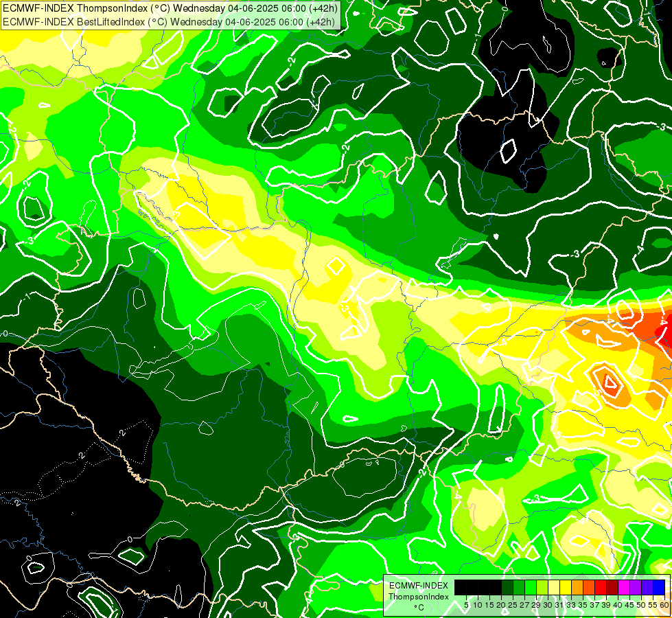Click the legend tick value 15
This screenshot has height=618, width=672.
tap(489, 605)
